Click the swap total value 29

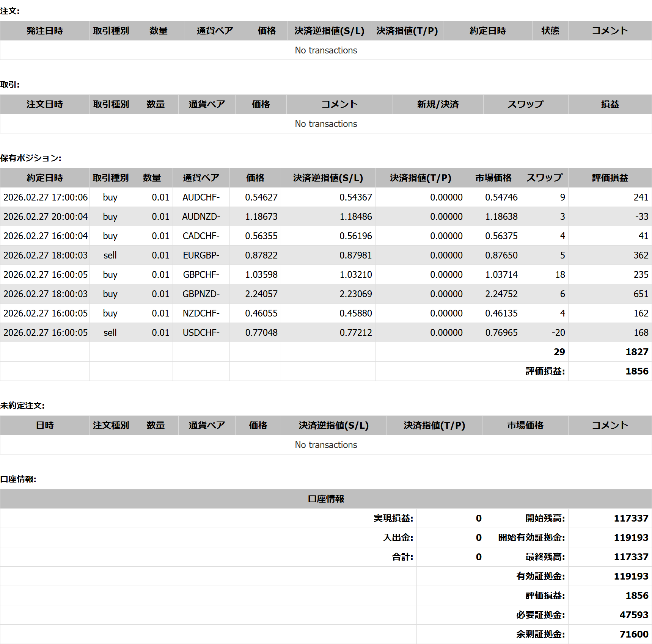tap(559, 352)
